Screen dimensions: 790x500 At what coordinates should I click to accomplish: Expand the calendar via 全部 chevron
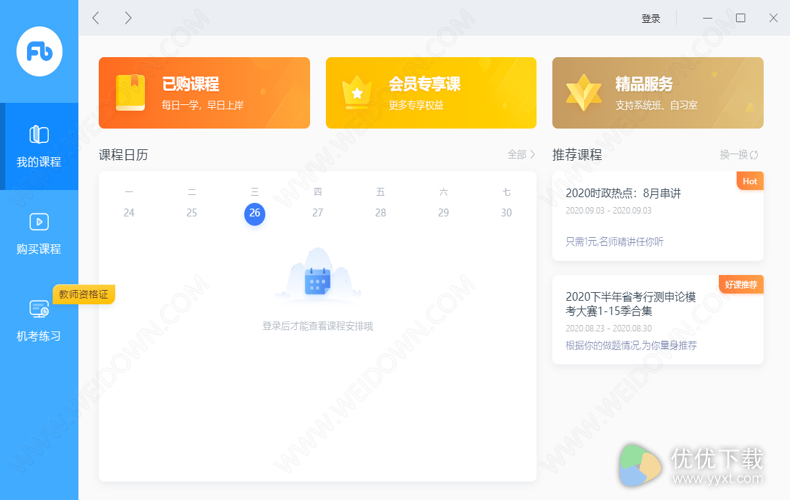click(521, 155)
